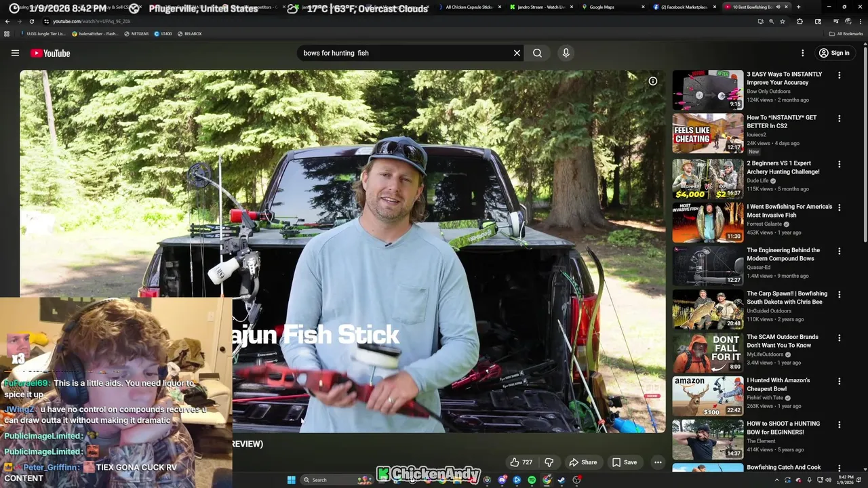
Task: Open options for 'I Went Bowfishing For America's' video
Action: [839, 207]
